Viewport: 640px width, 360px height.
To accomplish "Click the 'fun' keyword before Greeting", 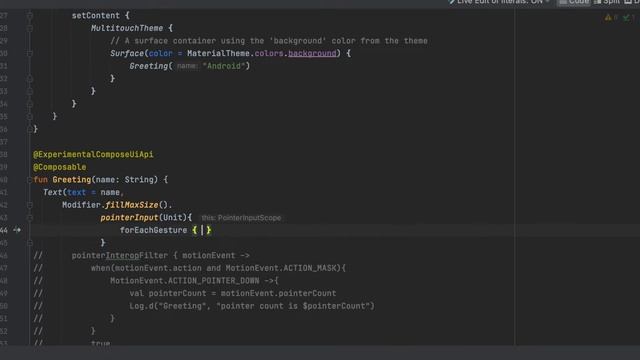I will point(40,180).
